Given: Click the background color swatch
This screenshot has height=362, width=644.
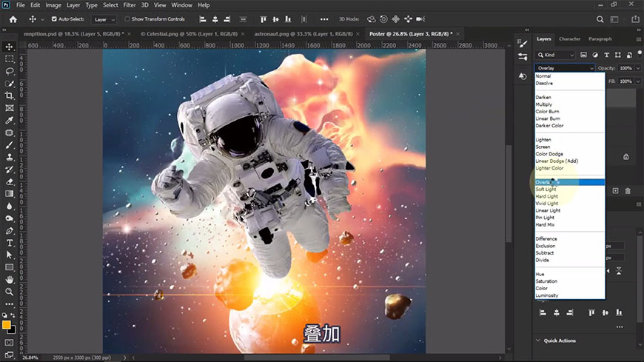Looking at the screenshot, I should click(x=13, y=330).
